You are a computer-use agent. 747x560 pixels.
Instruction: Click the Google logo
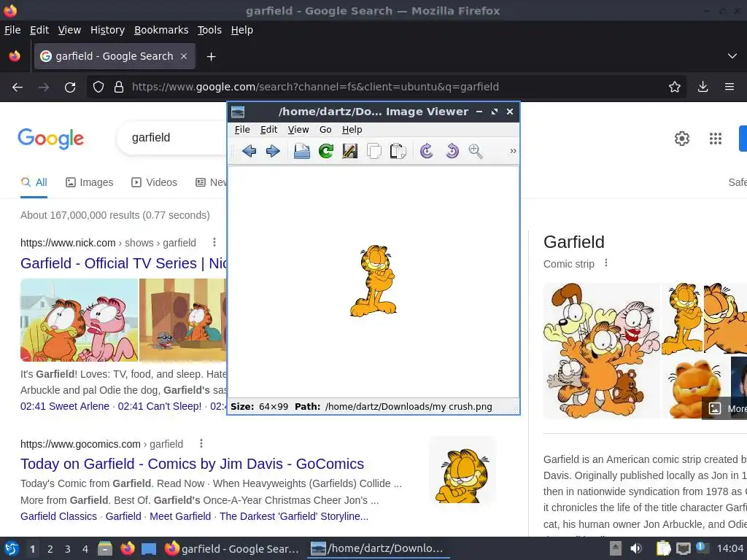point(50,138)
